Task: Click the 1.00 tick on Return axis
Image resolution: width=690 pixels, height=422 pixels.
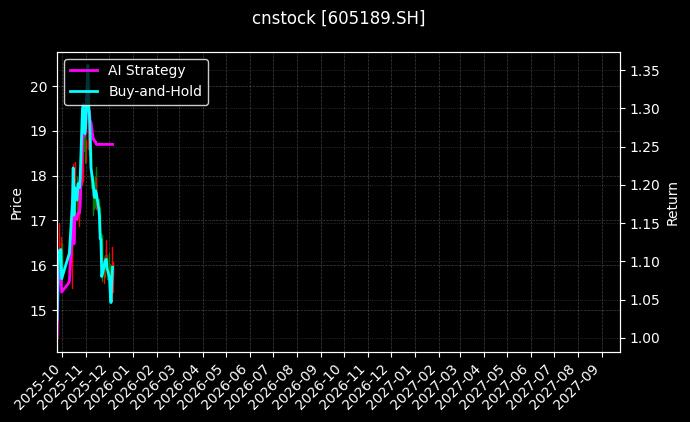Action: tap(643, 339)
